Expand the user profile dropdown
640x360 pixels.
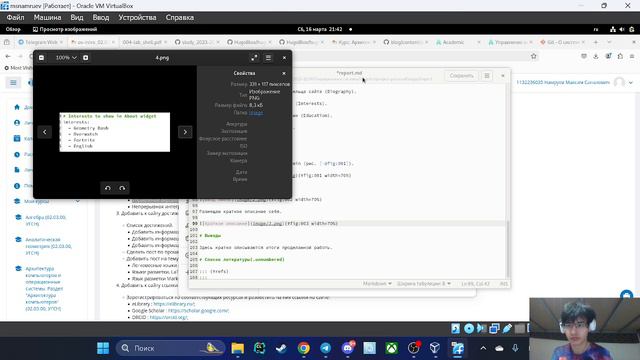pos(631,82)
